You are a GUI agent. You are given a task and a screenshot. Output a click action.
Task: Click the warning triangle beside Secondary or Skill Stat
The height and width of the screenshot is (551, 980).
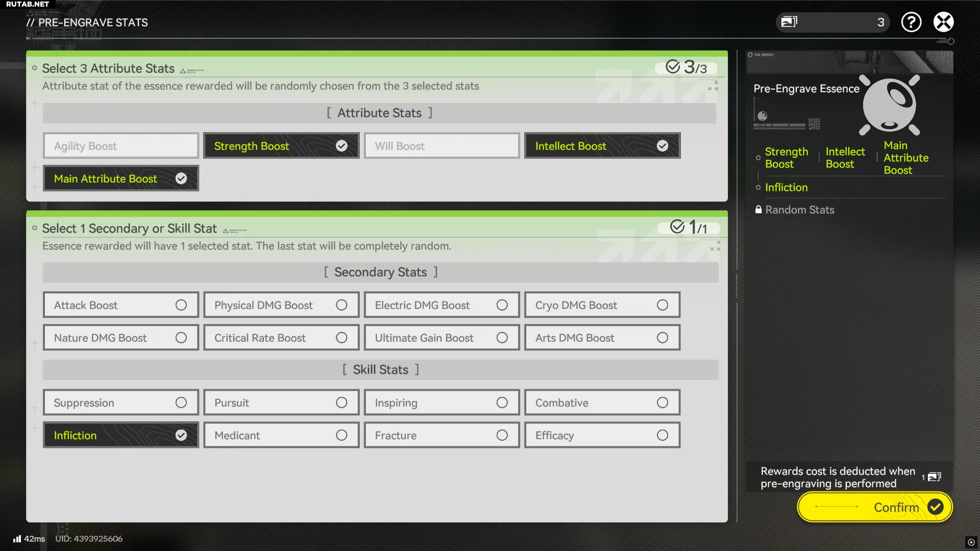pos(226,231)
